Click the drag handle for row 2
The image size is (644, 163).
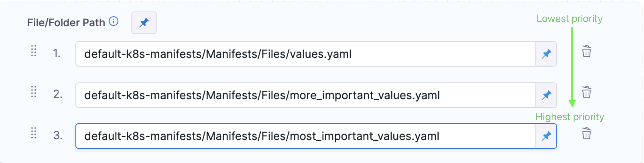point(34,92)
